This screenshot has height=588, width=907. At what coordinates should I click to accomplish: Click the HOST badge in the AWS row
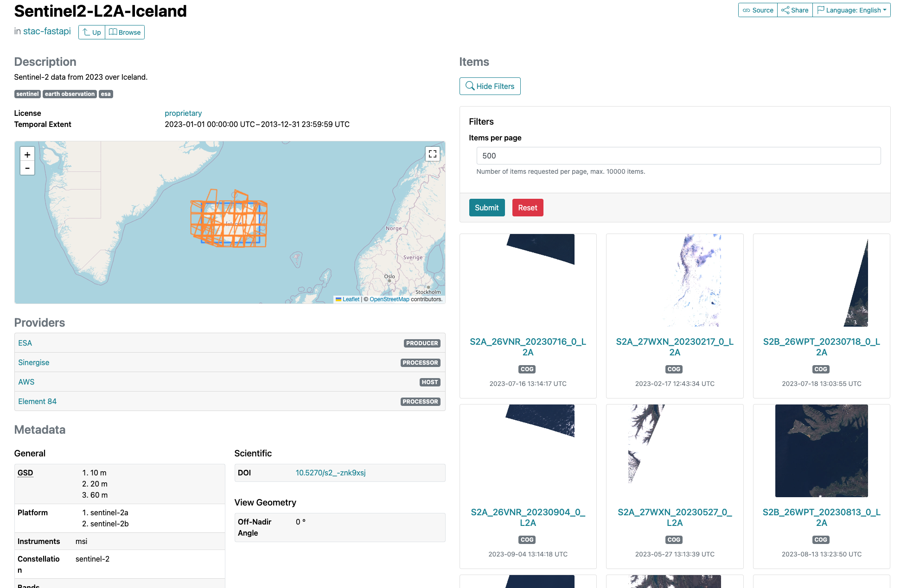pos(430,382)
